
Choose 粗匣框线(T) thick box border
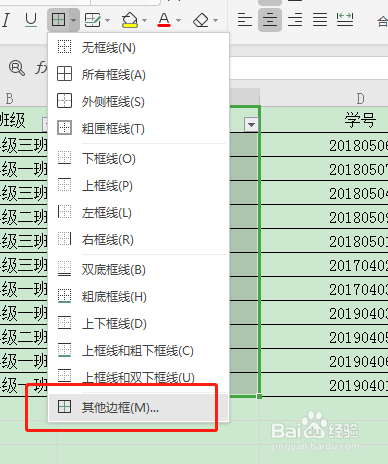point(139,128)
